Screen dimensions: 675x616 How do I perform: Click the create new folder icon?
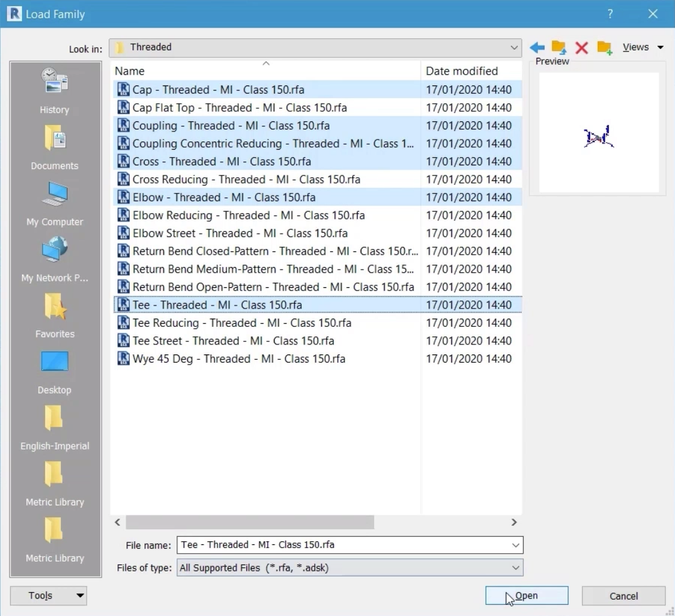pyautogui.click(x=605, y=47)
